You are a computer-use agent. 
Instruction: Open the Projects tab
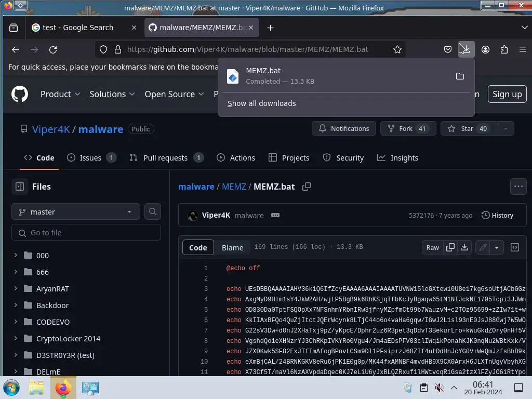click(x=289, y=158)
